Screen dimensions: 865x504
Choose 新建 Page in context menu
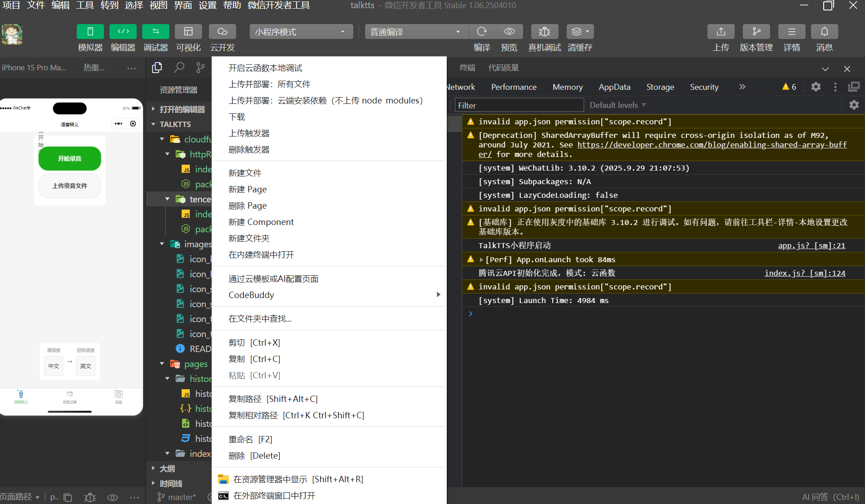[x=329, y=190]
